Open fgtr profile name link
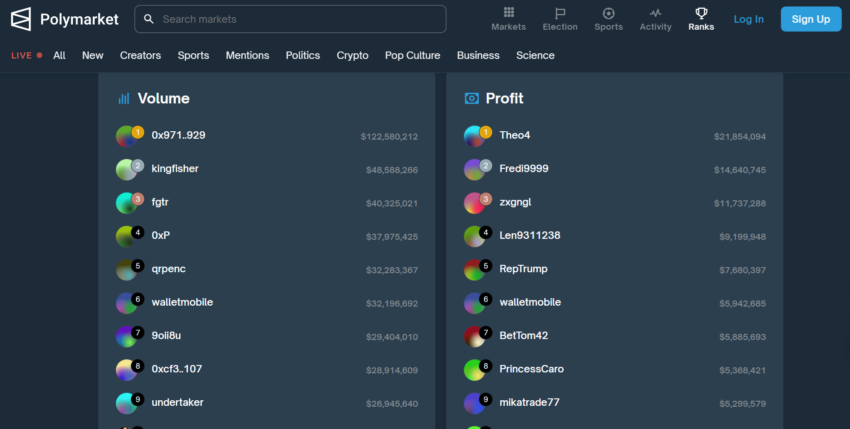 tap(160, 202)
